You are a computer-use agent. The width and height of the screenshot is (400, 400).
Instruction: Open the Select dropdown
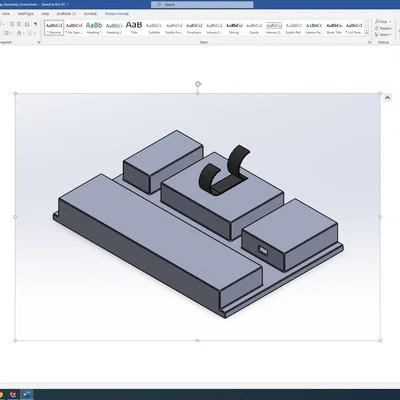383,35
